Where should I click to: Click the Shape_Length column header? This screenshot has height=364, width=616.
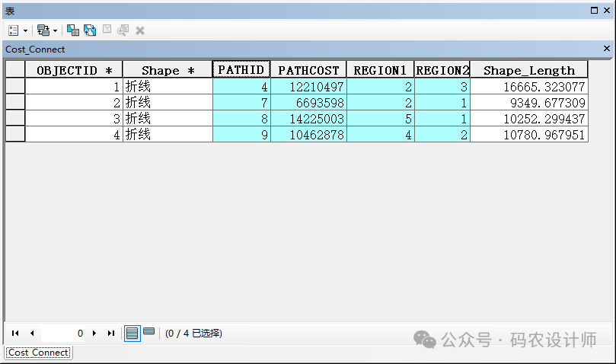pyautogui.click(x=528, y=70)
